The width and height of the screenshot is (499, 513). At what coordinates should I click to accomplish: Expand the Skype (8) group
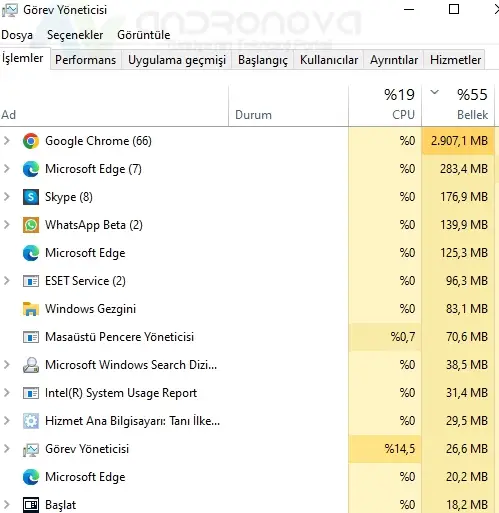(x=7, y=197)
